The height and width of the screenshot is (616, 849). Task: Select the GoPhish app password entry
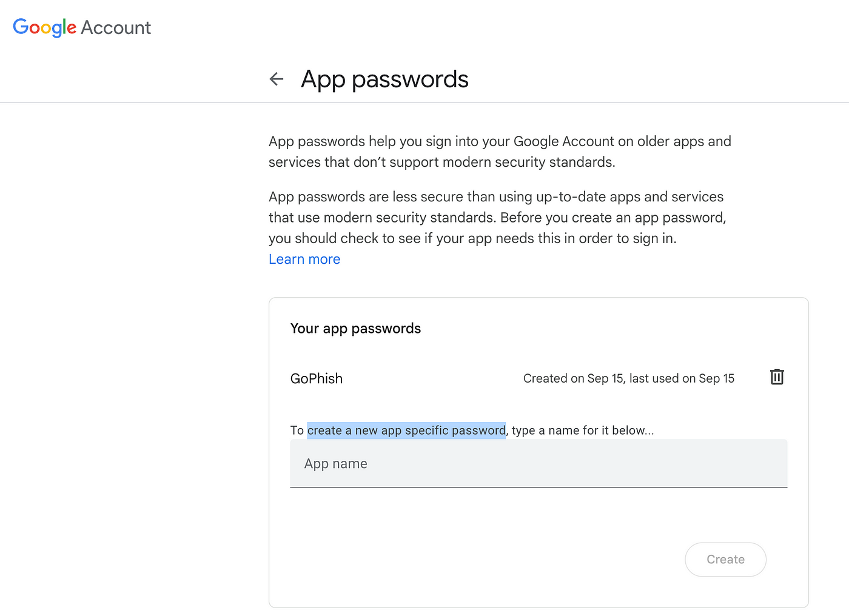317,379
